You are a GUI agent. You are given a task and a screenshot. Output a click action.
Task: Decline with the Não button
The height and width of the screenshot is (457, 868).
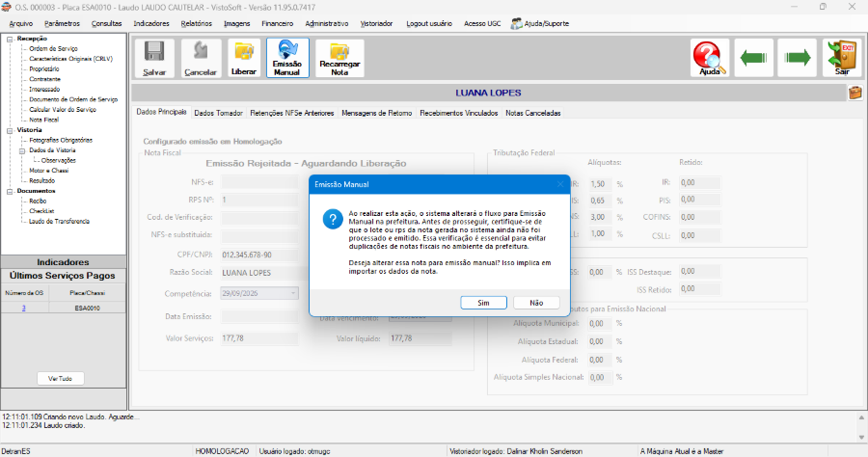coord(536,303)
